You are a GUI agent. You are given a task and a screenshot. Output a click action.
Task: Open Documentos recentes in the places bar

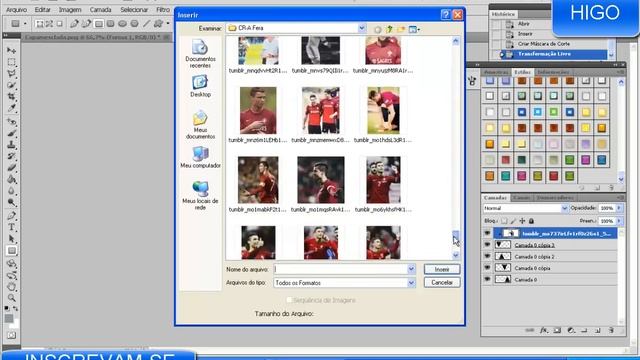click(200, 54)
